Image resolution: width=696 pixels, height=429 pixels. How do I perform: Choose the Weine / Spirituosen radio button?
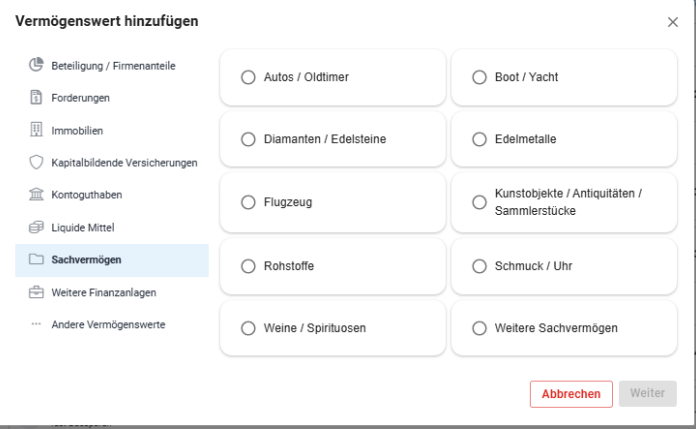(x=248, y=328)
